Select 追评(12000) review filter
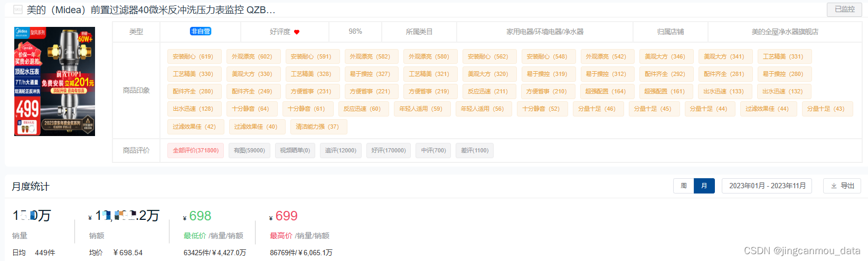Viewport: 868px width, 261px height. pyautogui.click(x=341, y=150)
